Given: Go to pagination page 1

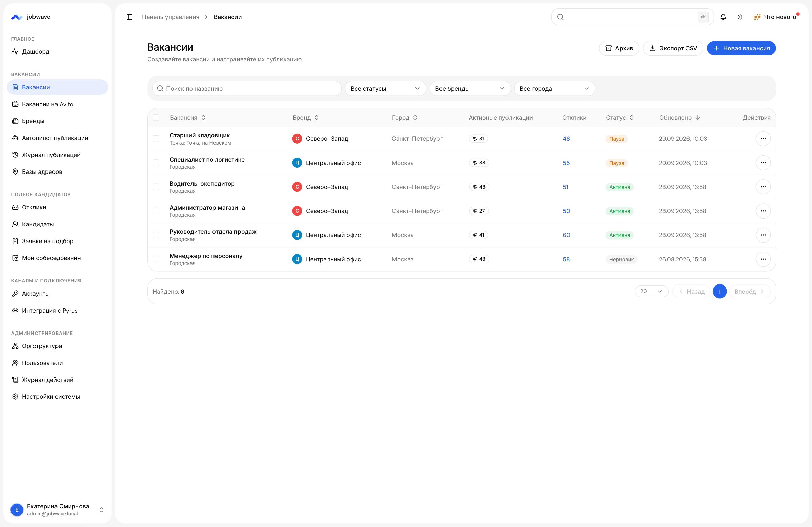Looking at the screenshot, I should click(719, 291).
